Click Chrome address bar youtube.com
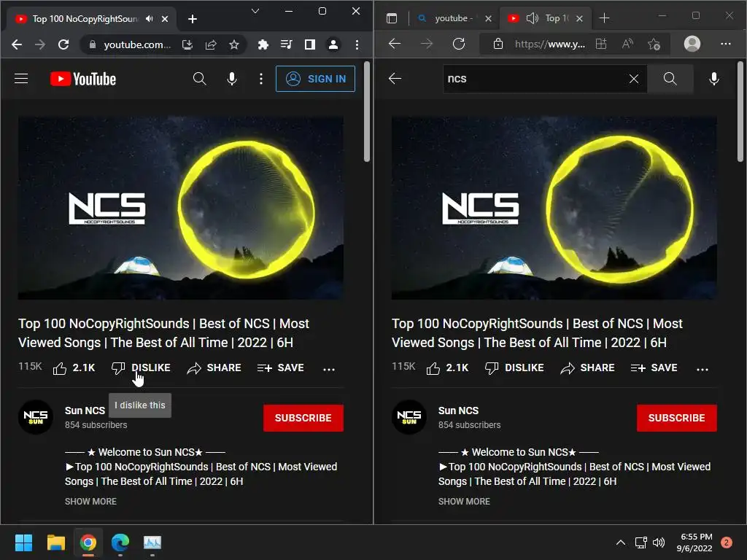747x560 pixels. [x=137, y=44]
